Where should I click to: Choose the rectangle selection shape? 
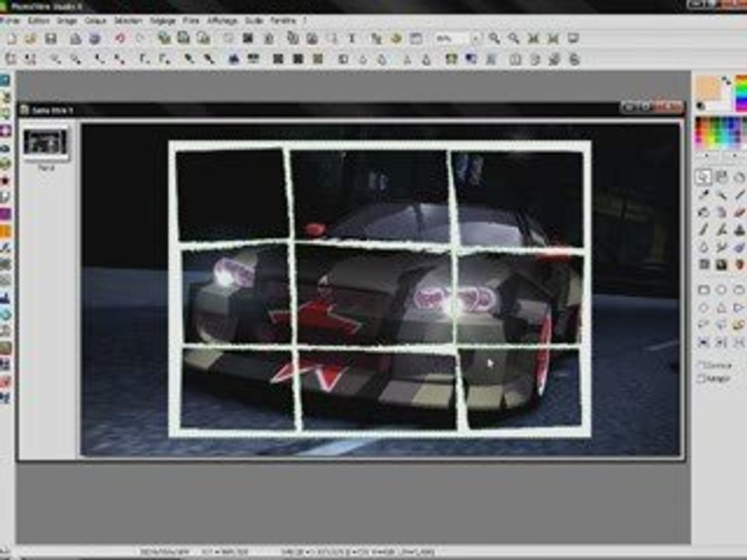pyautogui.click(x=703, y=289)
